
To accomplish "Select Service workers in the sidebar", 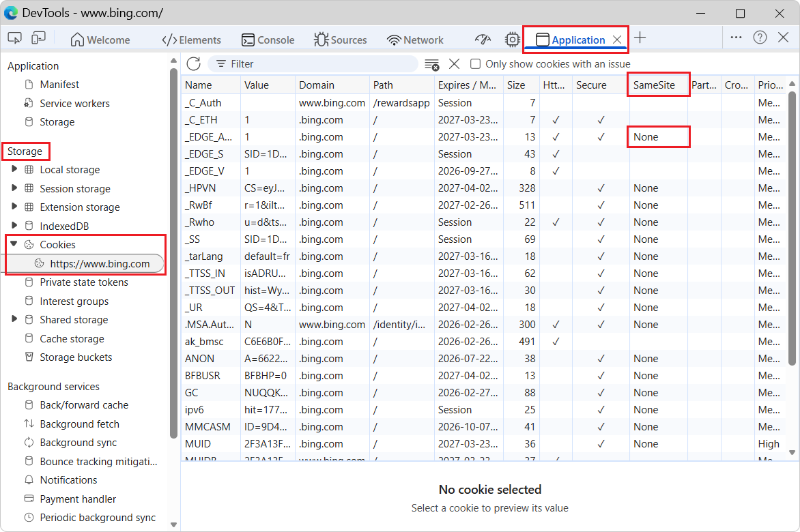I will click(74, 103).
